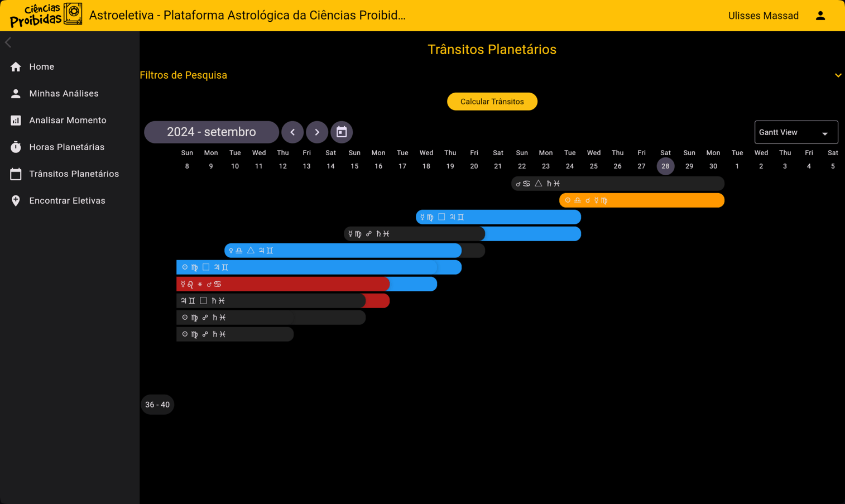Click the Home house icon

coord(16,67)
